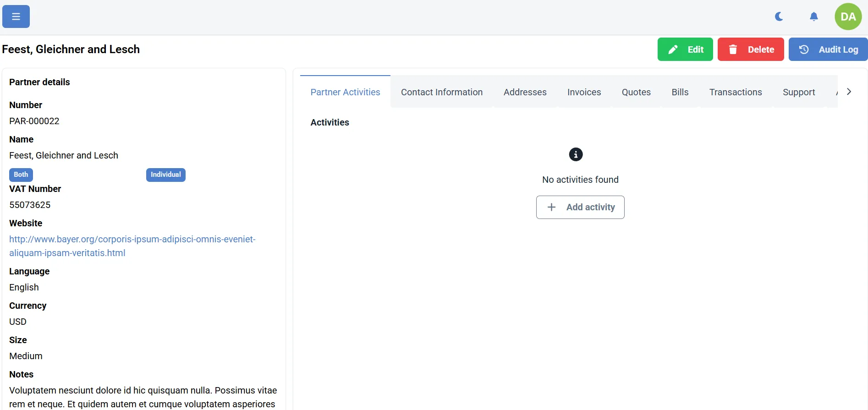Viewport: 868px width, 410px height.
Task: Click the info icon above No activities
Action: click(576, 154)
